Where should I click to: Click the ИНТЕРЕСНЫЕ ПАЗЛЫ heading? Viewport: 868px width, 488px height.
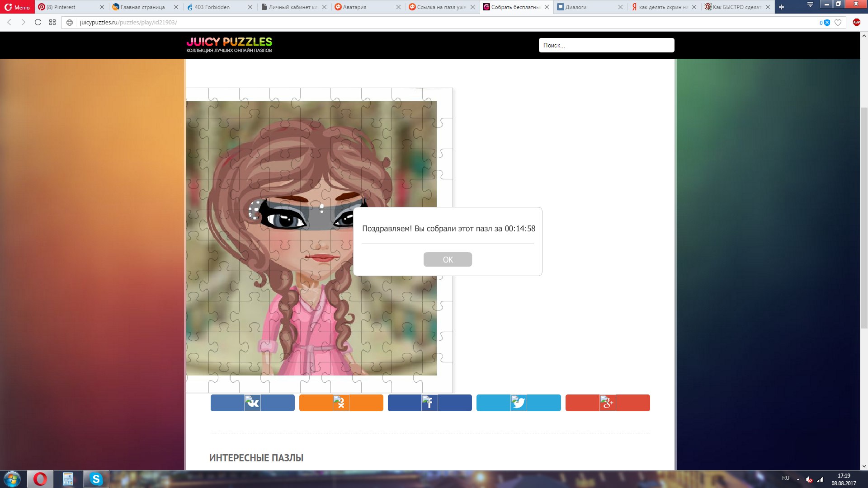256,458
